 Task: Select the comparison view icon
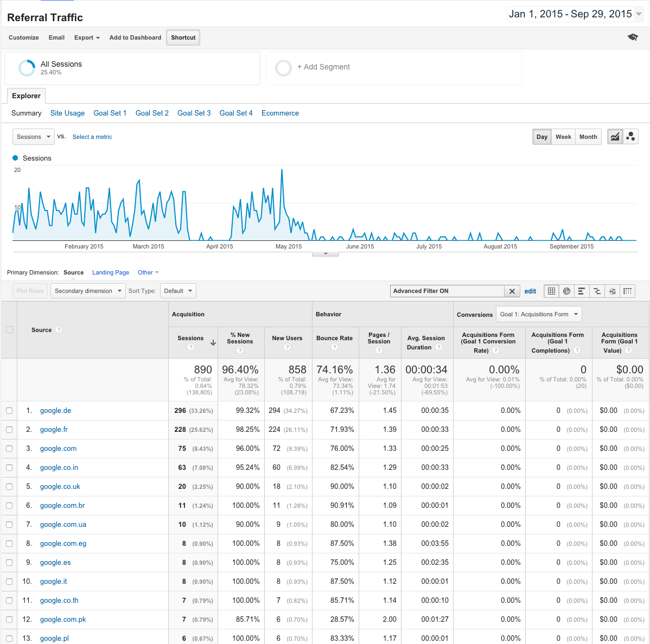pos(597,291)
